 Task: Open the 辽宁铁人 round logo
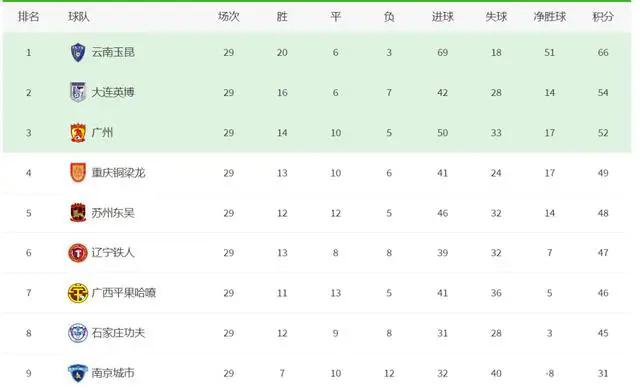point(78,253)
